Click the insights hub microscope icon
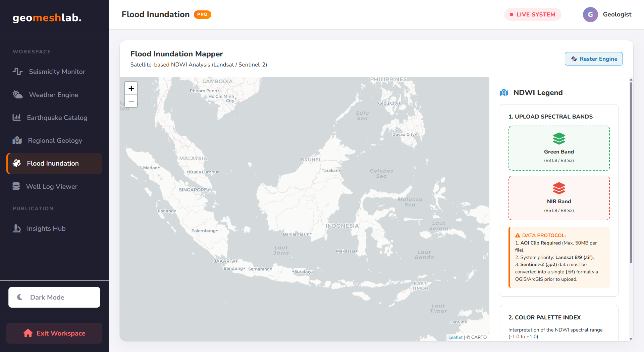 tap(16, 228)
